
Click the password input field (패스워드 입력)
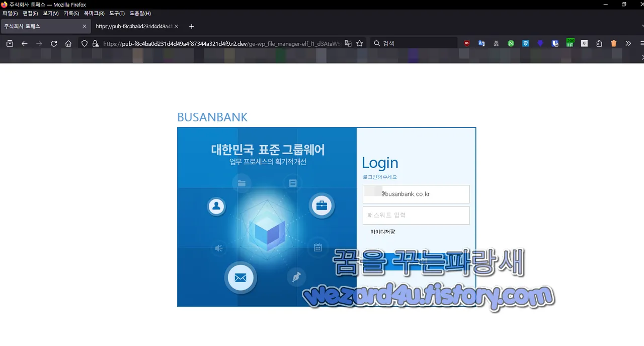click(416, 215)
